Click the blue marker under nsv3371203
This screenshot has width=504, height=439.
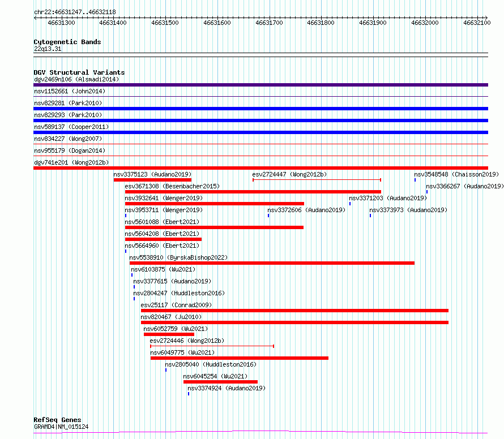pyautogui.click(x=350, y=204)
